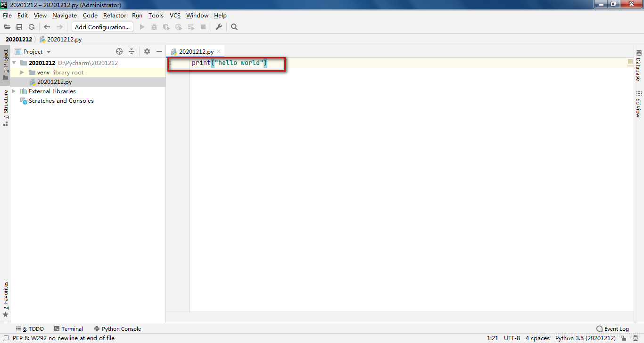Click the PEP 8 W292 status message
Viewport: 644px width, 343px height.
64,338
